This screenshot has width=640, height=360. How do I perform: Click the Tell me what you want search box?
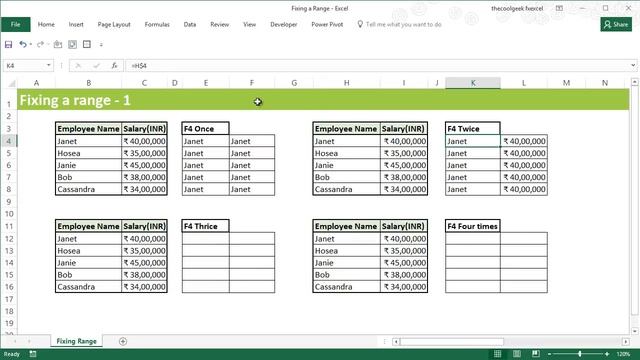pos(400,24)
